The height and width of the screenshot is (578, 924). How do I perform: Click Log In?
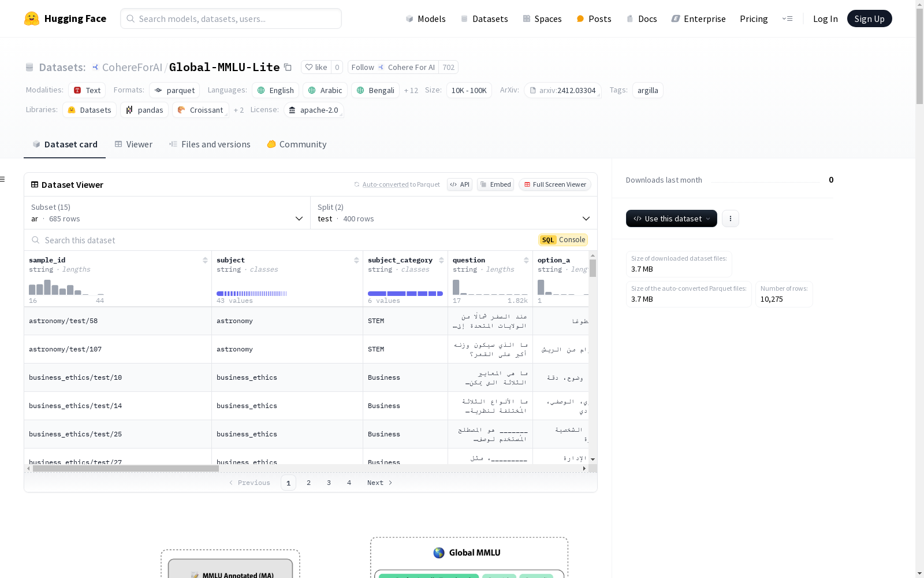pos(825,18)
